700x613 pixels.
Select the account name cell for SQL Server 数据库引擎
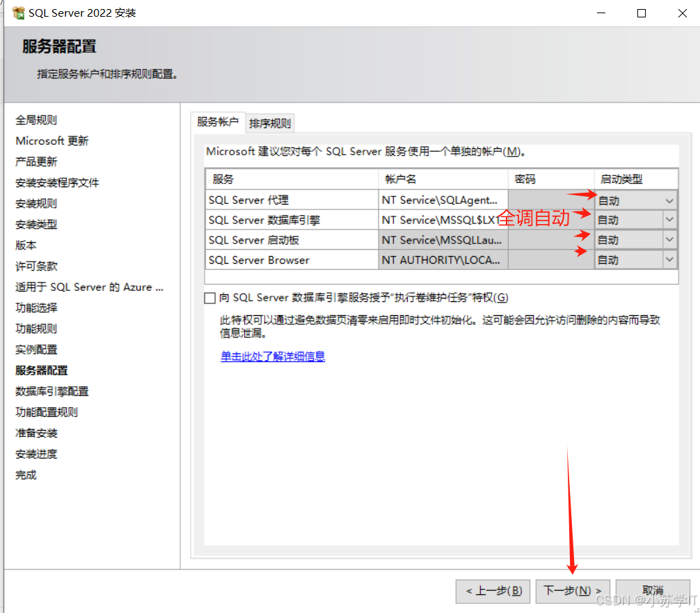[443, 220]
